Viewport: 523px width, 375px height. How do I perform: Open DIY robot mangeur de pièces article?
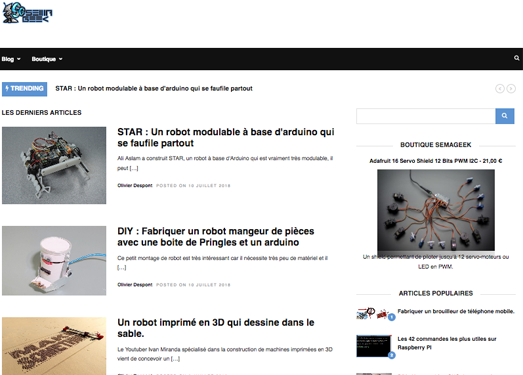[x=215, y=237]
